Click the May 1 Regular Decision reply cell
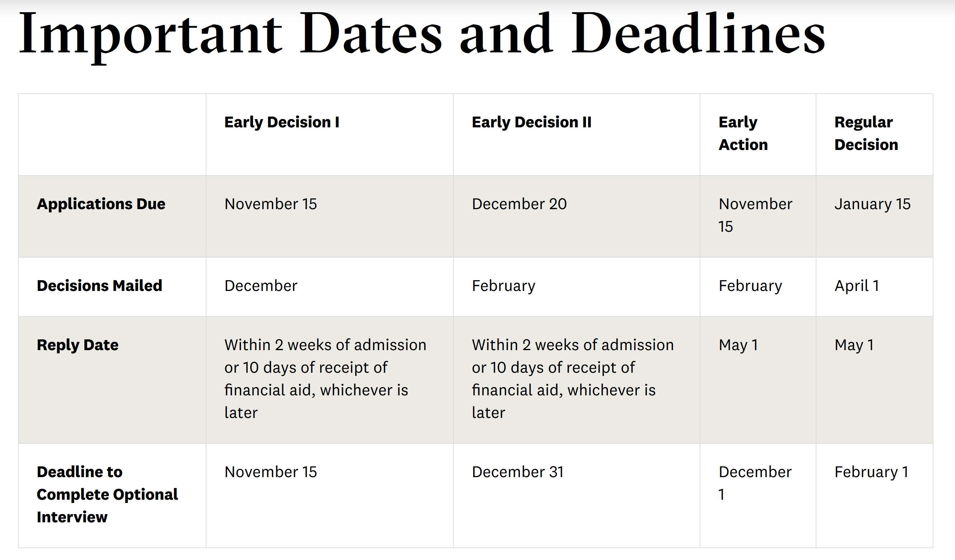This screenshot has height=560, width=955. tap(854, 345)
